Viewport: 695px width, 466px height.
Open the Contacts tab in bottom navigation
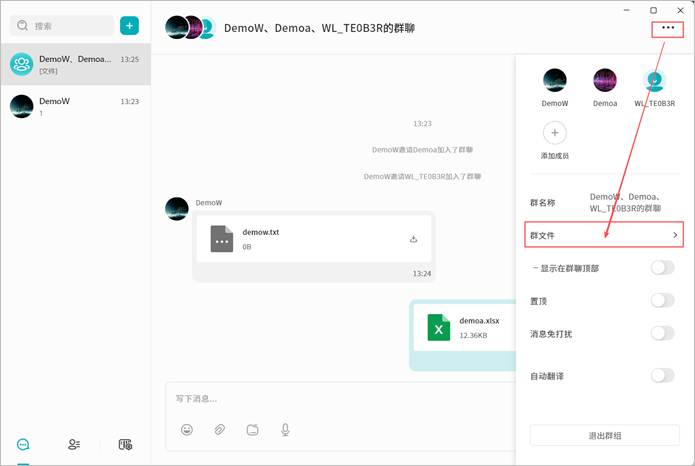click(x=74, y=444)
